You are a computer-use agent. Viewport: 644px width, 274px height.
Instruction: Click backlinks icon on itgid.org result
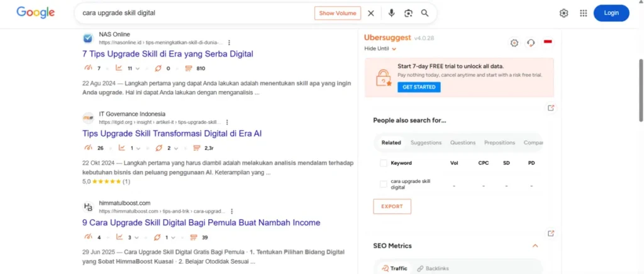coord(159,148)
